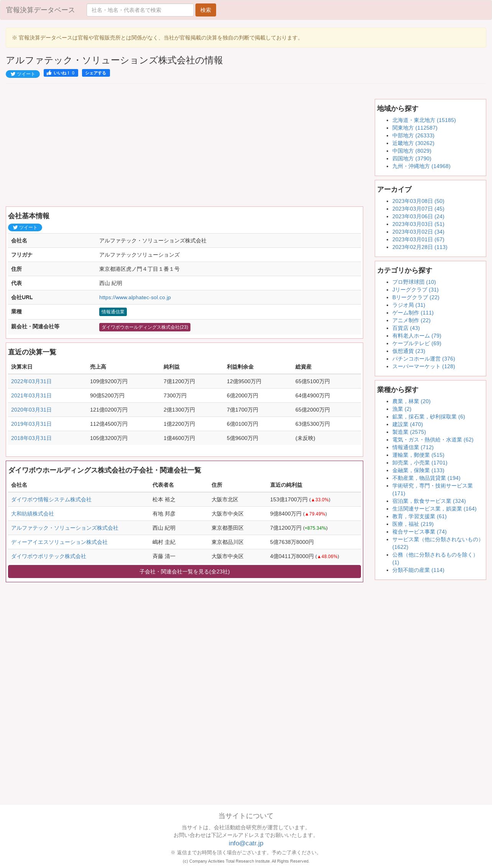Select 近畿地方 (30262) region link

click(413, 143)
